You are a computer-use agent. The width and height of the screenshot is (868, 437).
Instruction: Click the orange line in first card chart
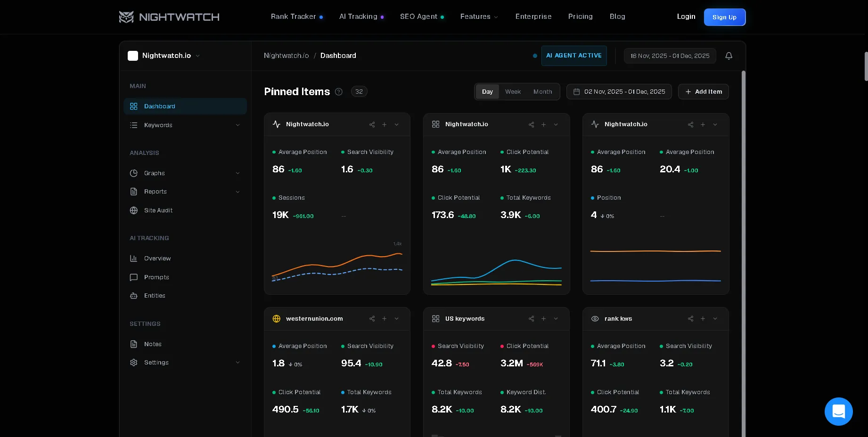337,264
